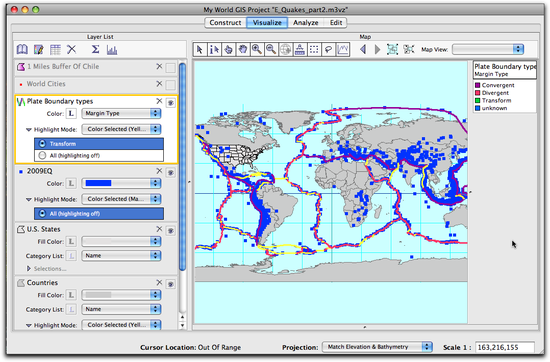Viewport: 550px width, 362px height.
Task: Click 2009EQ Color L legend button
Action: [x=71, y=183]
